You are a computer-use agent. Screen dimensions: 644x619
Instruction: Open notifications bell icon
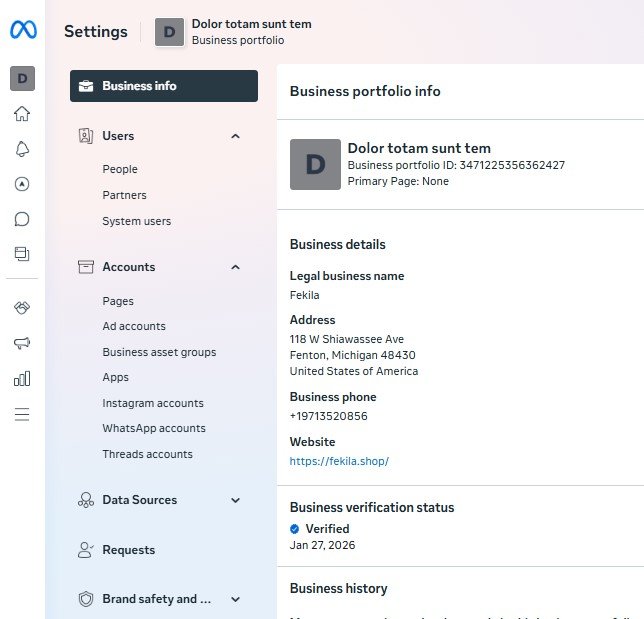point(22,149)
